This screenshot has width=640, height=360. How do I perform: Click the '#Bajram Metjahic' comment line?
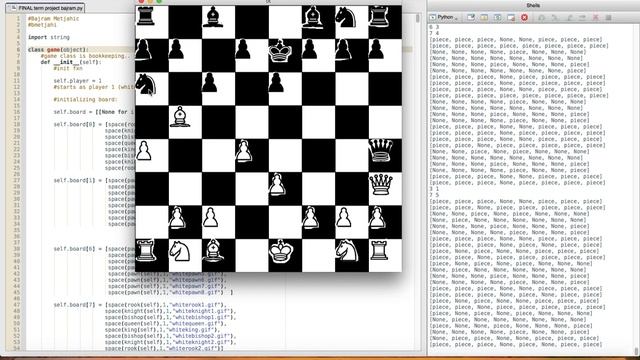click(53, 19)
